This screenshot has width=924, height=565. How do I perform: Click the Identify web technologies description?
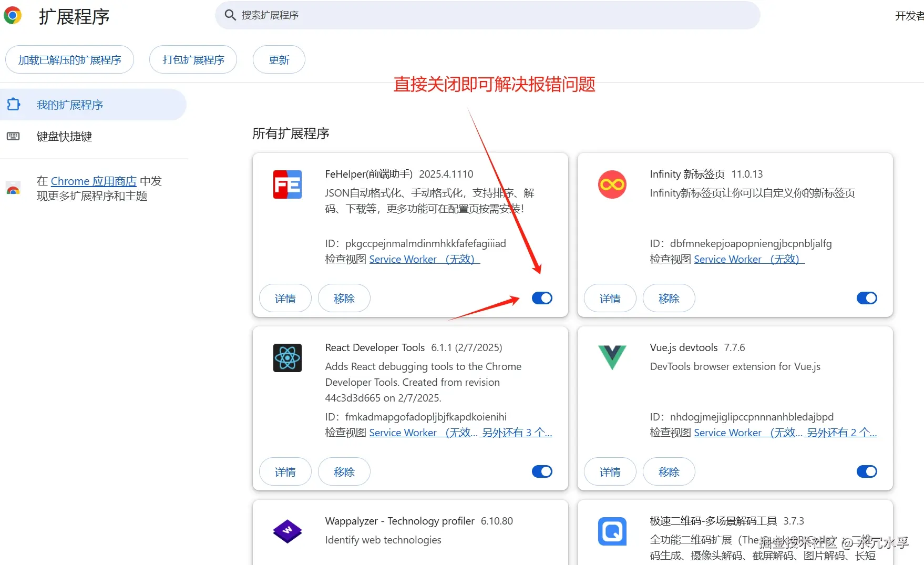point(383,540)
